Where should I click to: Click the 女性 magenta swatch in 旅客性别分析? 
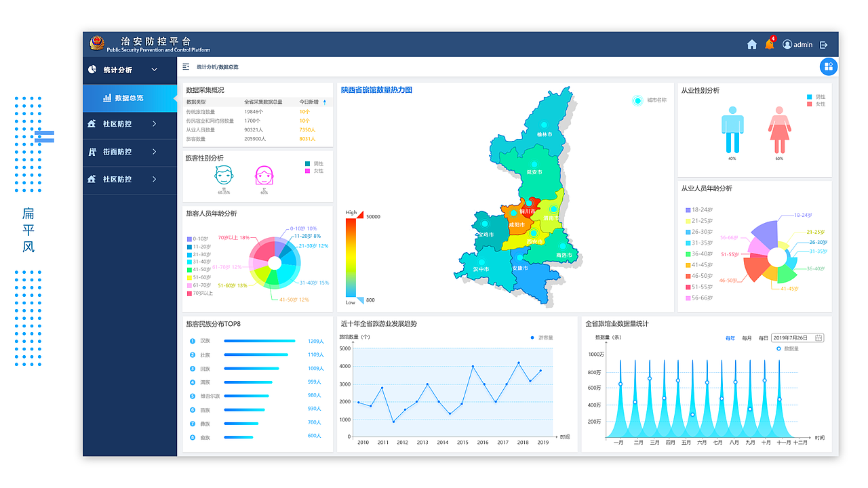tap(308, 171)
